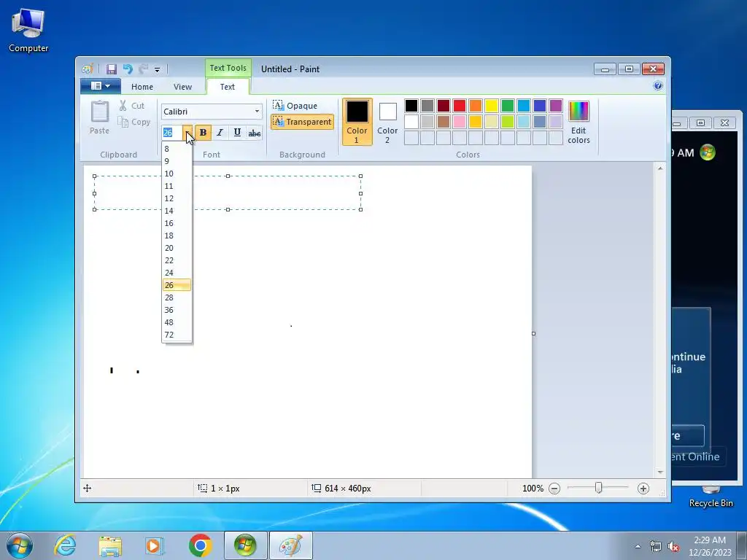The width and height of the screenshot is (747, 560).
Task: Choose font size 14 from list
Action: [177, 211]
